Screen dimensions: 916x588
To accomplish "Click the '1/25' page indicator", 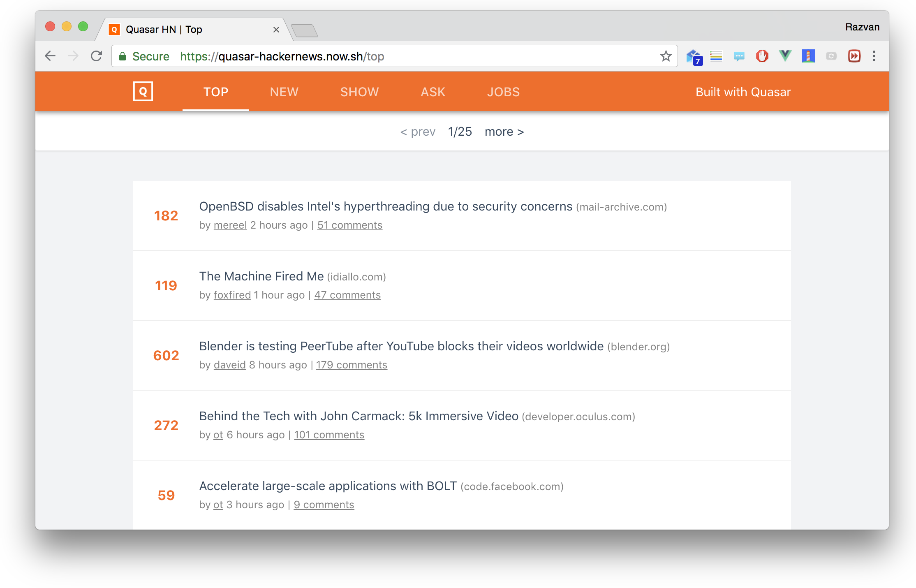I will coord(460,132).
